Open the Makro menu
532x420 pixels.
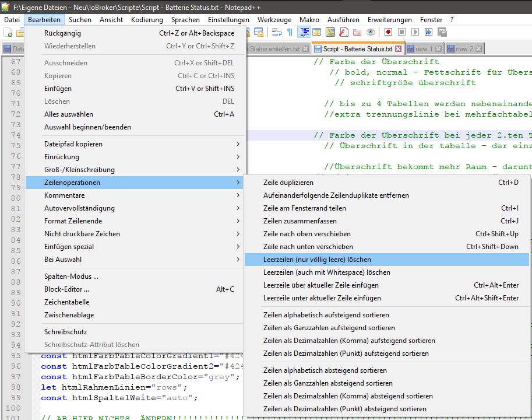click(309, 20)
